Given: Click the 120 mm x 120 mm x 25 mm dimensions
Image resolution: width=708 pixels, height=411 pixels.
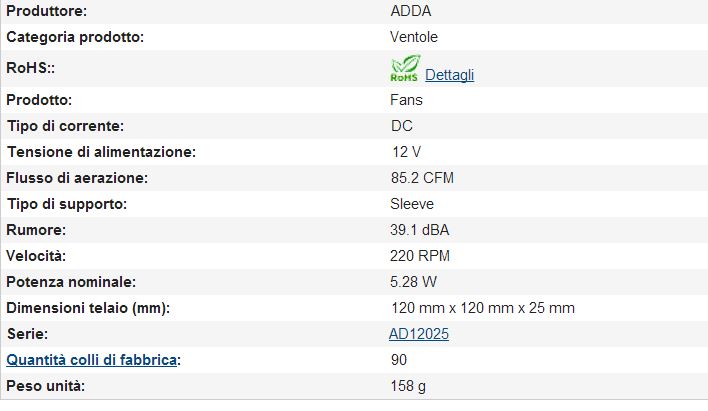Looking at the screenshot, I should (x=482, y=308).
